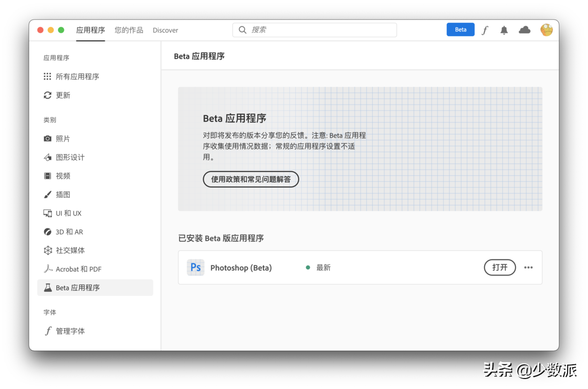The width and height of the screenshot is (588, 389).
Task: Click the Photoshop (Beta) app icon
Action: [x=195, y=267]
